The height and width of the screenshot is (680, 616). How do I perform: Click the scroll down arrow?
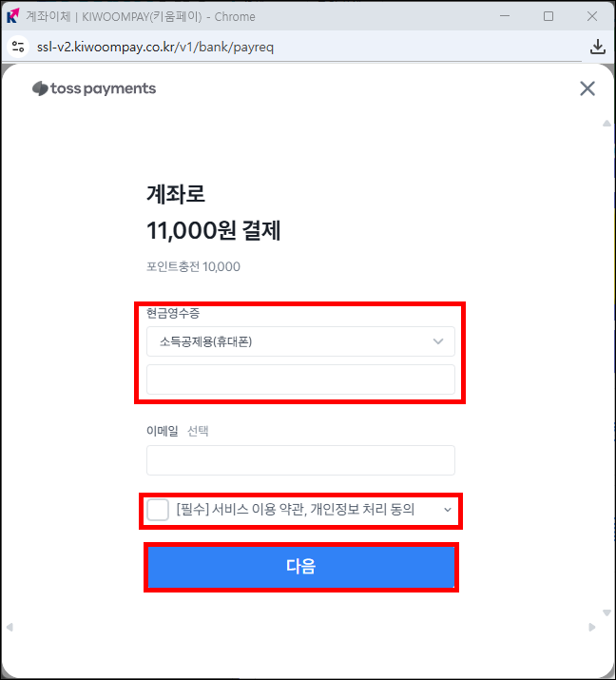606,612
